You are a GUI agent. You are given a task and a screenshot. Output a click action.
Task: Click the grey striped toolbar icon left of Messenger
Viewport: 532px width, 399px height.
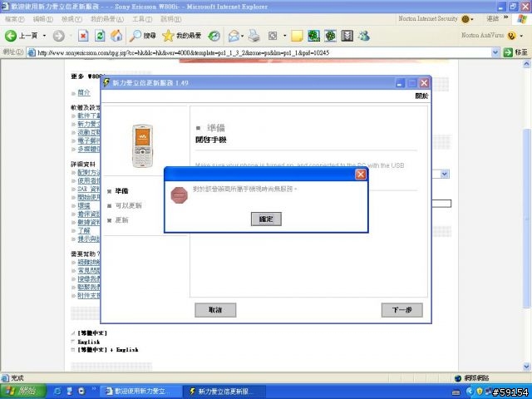point(347,36)
